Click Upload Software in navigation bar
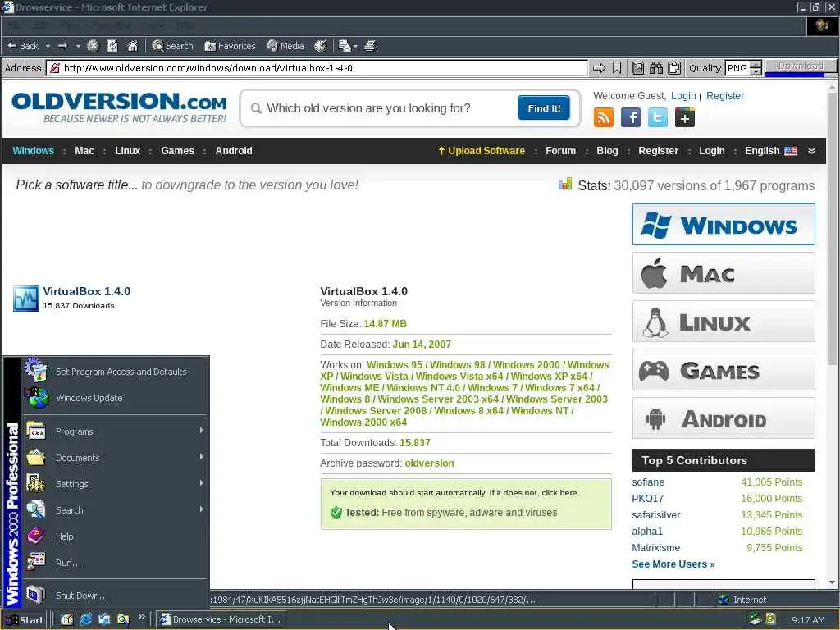Screen dimensions: 840x630 tap(481, 151)
